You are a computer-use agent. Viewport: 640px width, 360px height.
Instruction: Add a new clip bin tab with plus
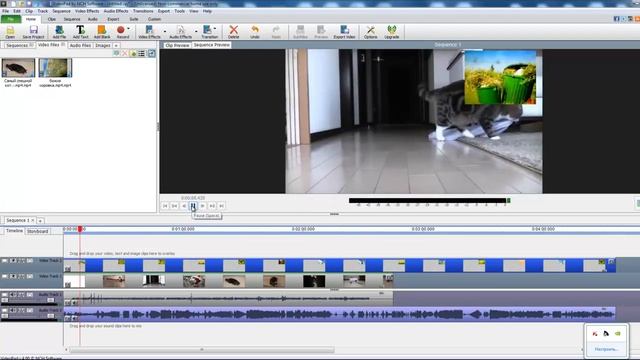[x=116, y=45]
